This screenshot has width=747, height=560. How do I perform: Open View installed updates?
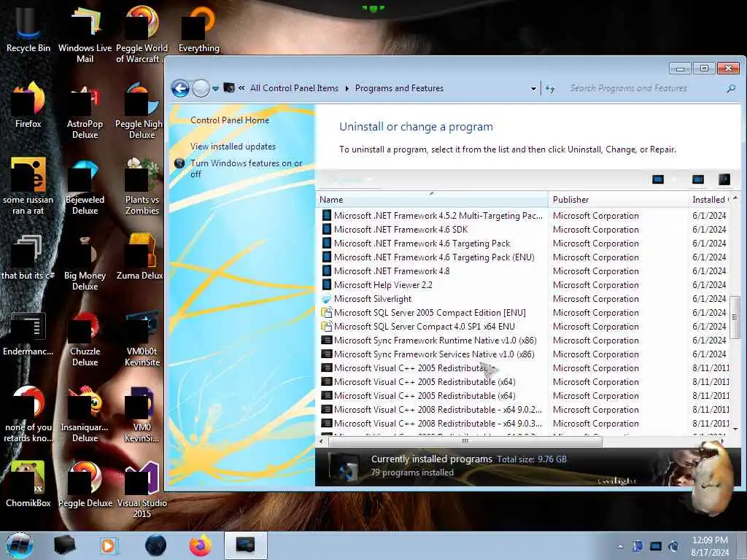[x=233, y=146]
